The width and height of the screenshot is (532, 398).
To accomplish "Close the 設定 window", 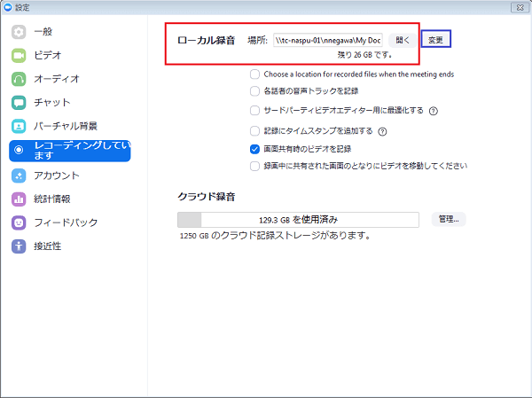I will [520, 7].
